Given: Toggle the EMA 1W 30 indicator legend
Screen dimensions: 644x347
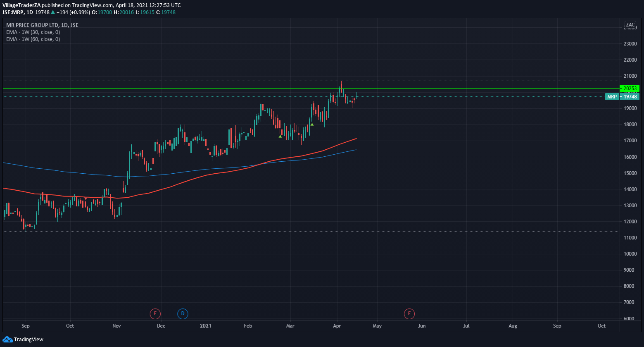Looking at the screenshot, I should click(33, 32).
